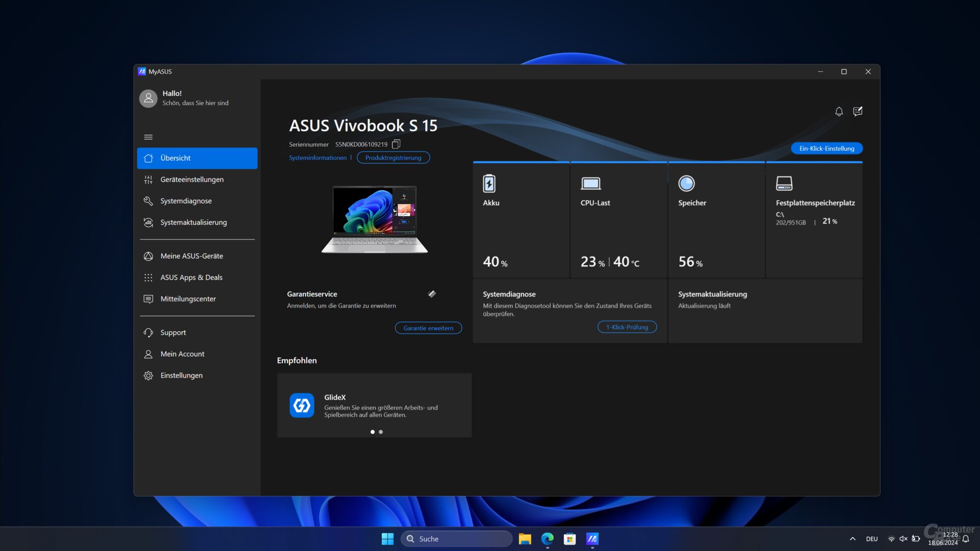The height and width of the screenshot is (551, 980).
Task: Switch to the second carousel dot
Action: 381,432
